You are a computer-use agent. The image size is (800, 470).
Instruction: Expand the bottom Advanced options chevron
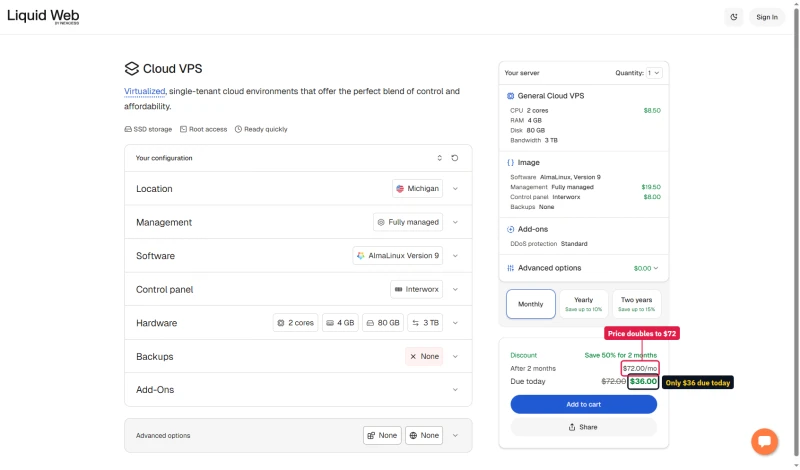(x=455, y=435)
